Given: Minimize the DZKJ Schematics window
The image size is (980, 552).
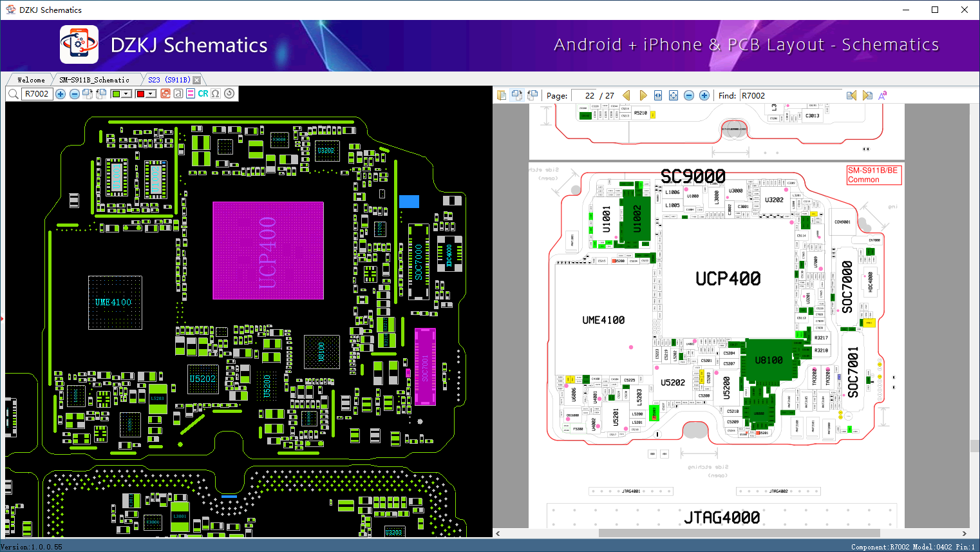Looking at the screenshot, I should (906, 10).
